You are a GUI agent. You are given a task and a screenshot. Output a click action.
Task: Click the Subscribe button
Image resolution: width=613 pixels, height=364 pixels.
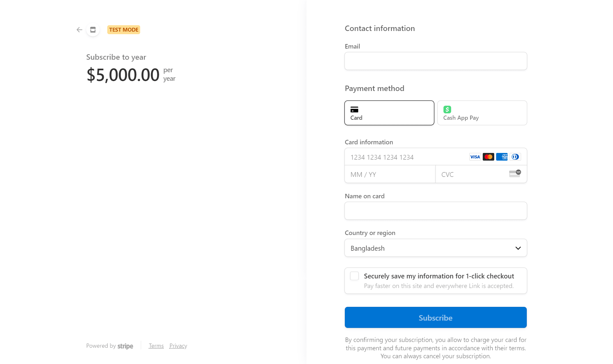(x=435, y=318)
